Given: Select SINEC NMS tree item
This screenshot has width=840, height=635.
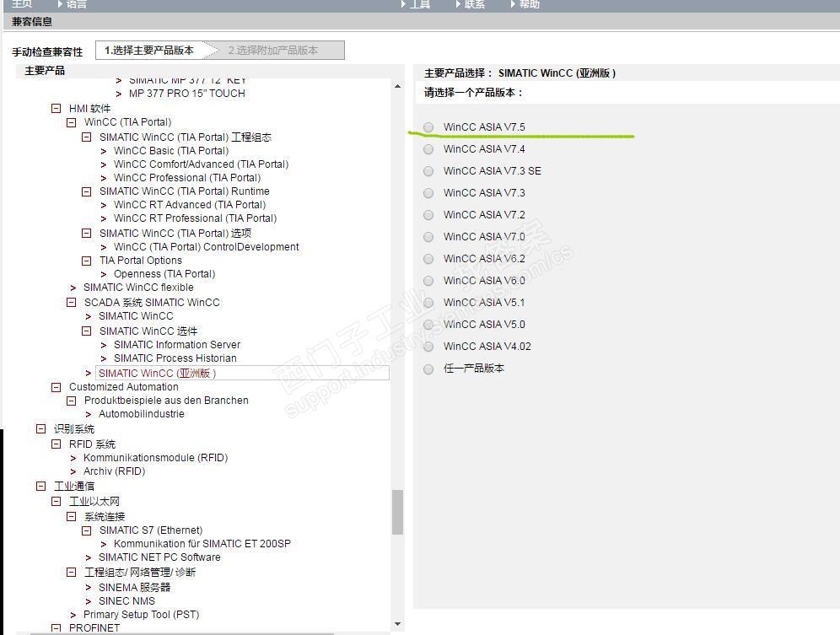Looking at the screenshot, I should [x=127, y=601].
